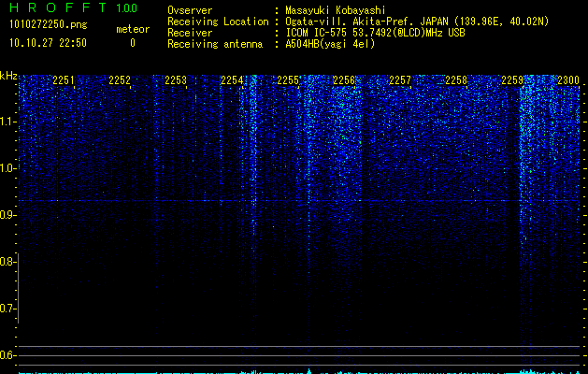Click observer name Masayuki Kobayashi
Image resolution: width=588 pixels, height=374 pixels.
point(336,10)
